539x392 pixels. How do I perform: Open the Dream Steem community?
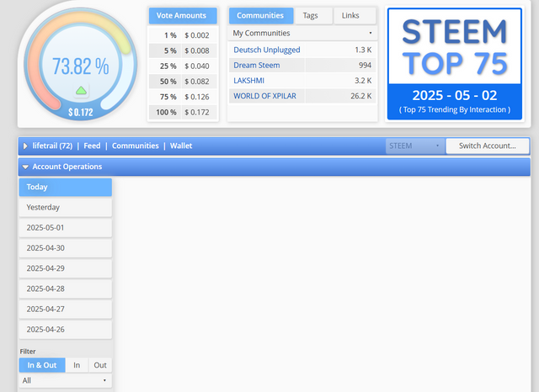[256, 66]
